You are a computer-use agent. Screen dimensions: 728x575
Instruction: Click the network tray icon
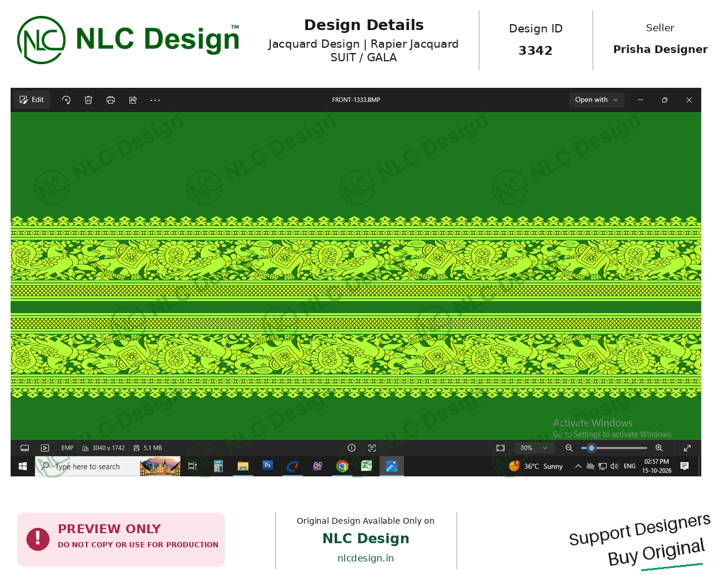click(603, 467)
